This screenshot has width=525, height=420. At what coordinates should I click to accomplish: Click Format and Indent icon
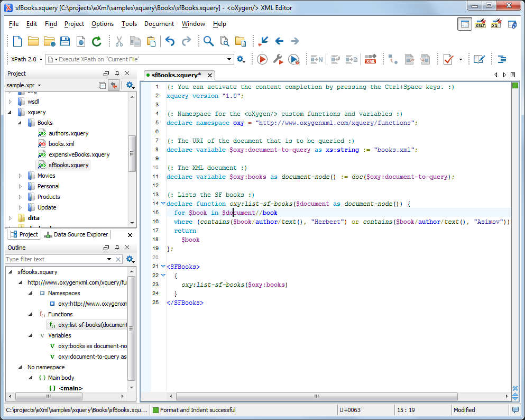tap(502, 59)
